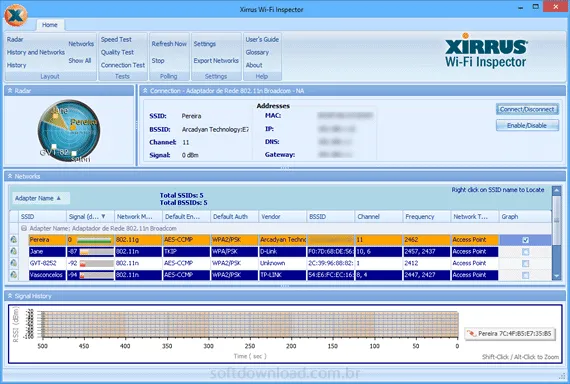Open the User's Guide
Image resolution: width=570 pixels, height=384 pixels.
[x=262, y=39]
